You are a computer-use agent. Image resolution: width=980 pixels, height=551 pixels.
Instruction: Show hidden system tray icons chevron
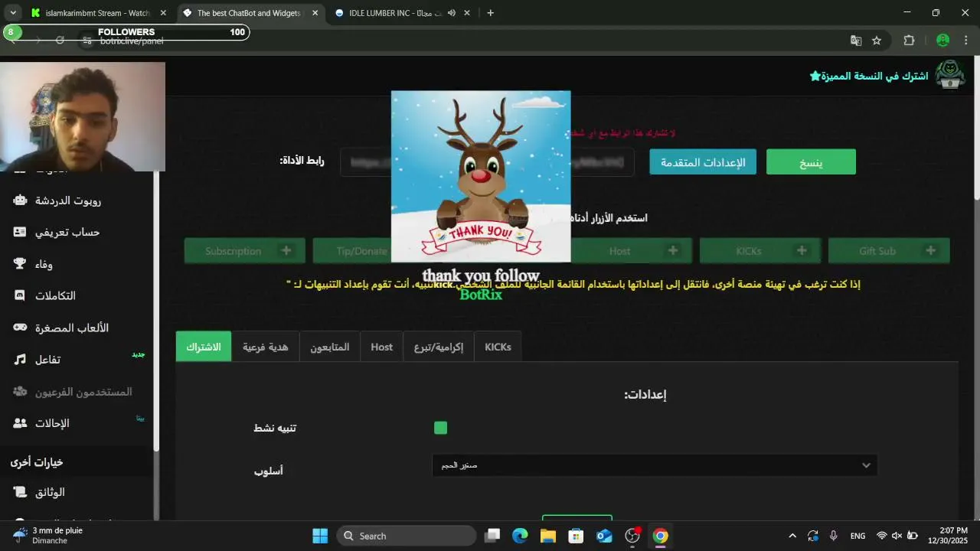(x=792, y=536)
